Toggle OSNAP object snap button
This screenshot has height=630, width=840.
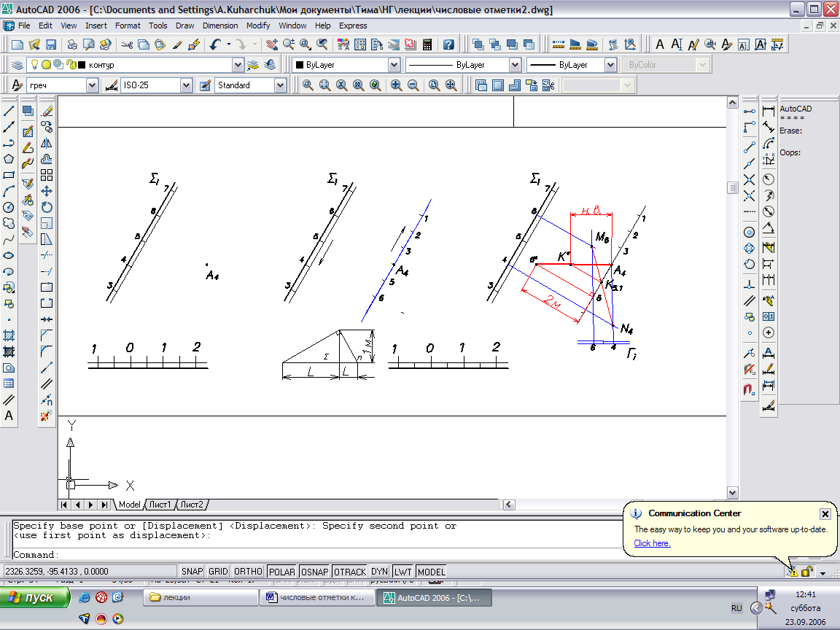point(314,572)
